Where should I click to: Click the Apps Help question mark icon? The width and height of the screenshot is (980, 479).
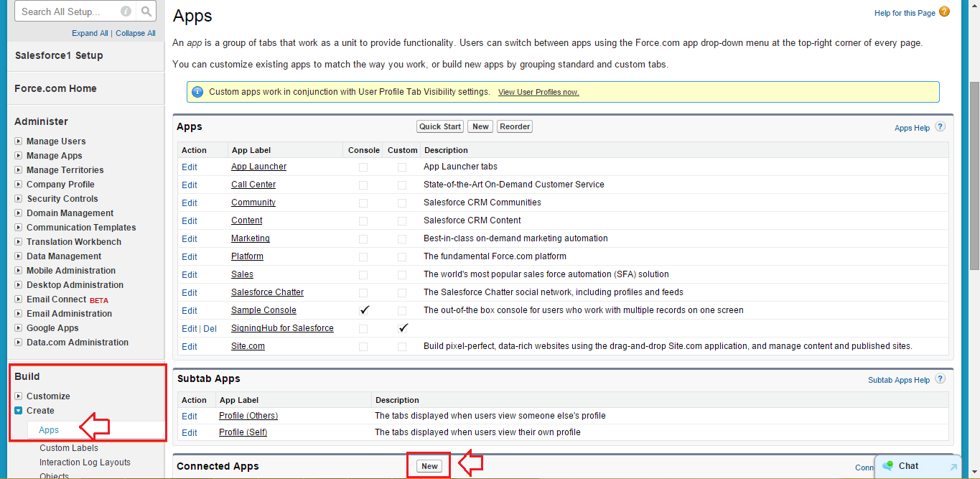(x=940, y=127)
